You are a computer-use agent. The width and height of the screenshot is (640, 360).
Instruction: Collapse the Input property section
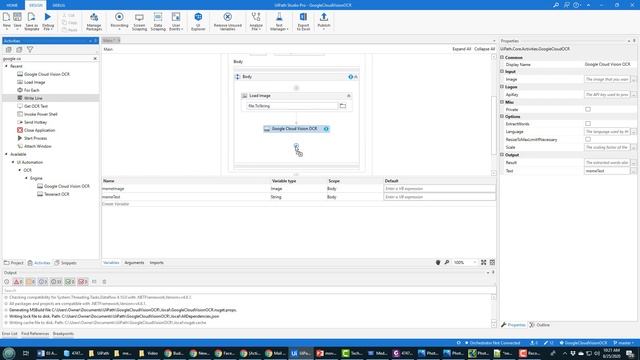point(502,71)
